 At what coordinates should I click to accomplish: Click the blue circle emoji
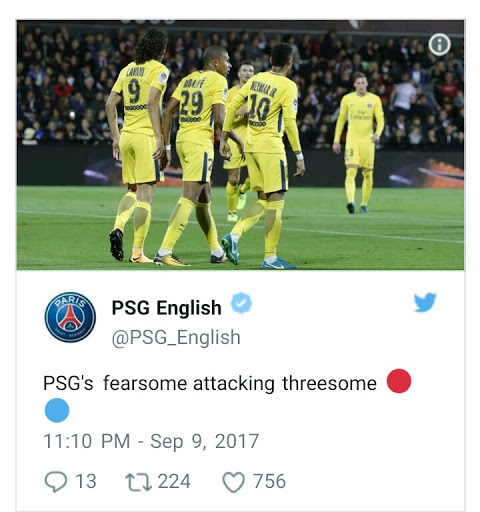click(57, 410)
